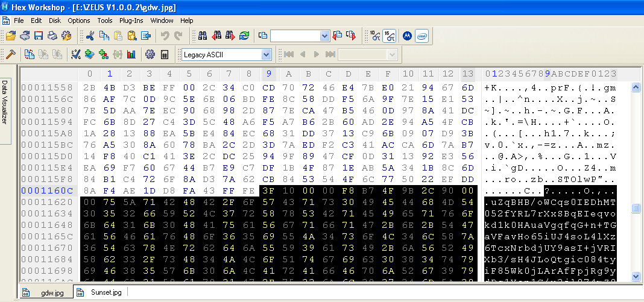Go back with the red left arrow document icon
Screen dimensions: 644x302
pyautogui.click(x=337, y=36)
